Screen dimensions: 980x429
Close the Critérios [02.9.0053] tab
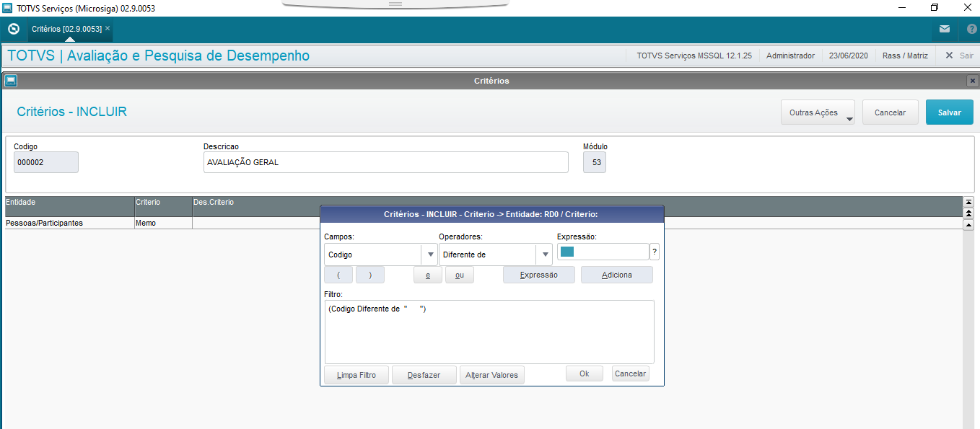click(108, 28)
